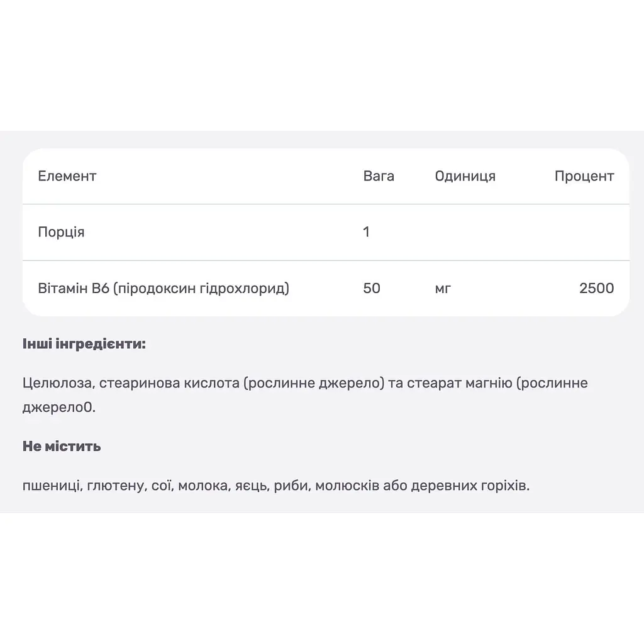Click the мг unit cell
This screenshot has width=644, height=644.
443,289
